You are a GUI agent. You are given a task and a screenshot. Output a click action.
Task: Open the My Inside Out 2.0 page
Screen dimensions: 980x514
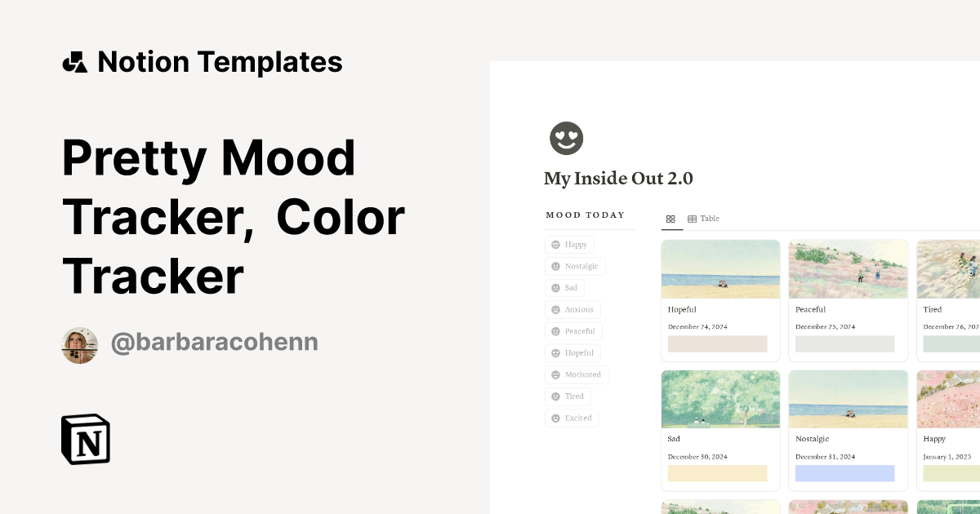point(618,178)
